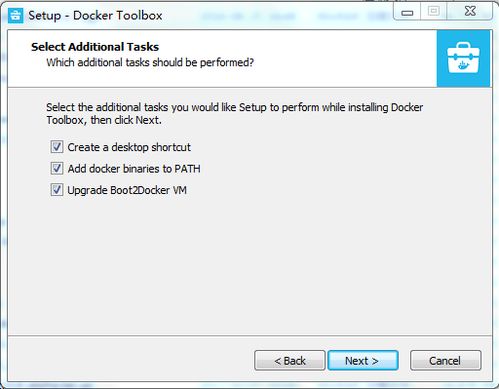Uncheck the Create a desktop shortcut checkbox

tap(57, 147)
